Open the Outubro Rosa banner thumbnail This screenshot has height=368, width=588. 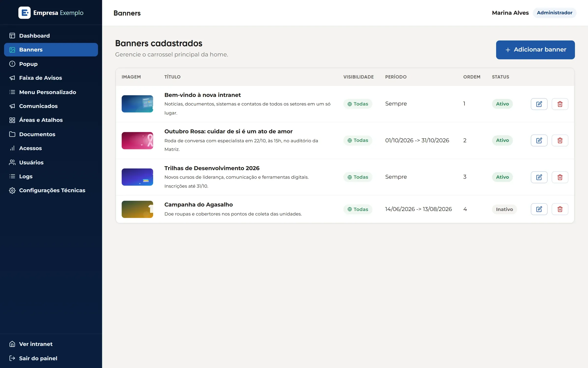pos(137,141)
